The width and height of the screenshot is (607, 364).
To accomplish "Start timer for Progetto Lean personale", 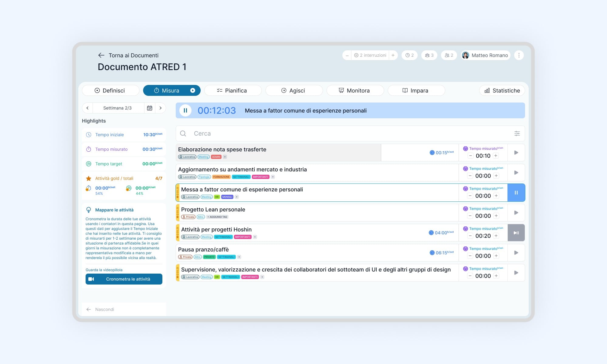I will coord(516,213).
